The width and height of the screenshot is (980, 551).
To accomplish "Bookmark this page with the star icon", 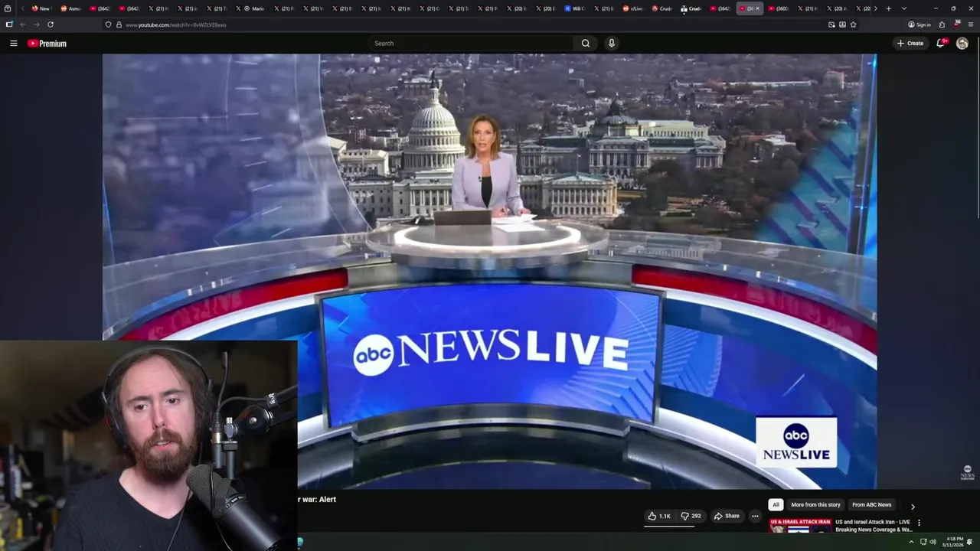I will [x=853, y=24].
